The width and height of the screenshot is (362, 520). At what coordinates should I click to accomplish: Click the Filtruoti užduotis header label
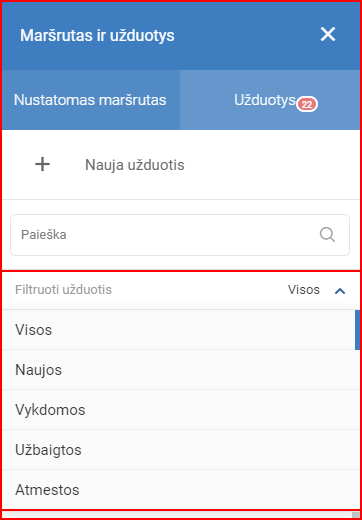tap(63, 290)
